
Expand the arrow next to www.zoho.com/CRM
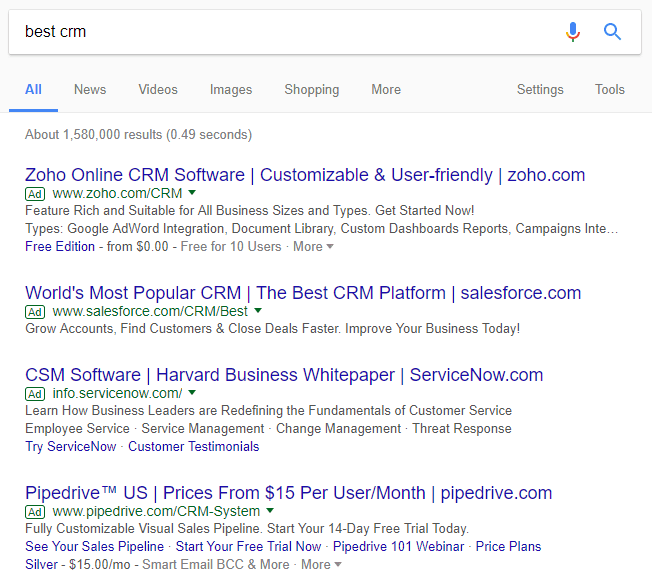[x=192, y=192]
